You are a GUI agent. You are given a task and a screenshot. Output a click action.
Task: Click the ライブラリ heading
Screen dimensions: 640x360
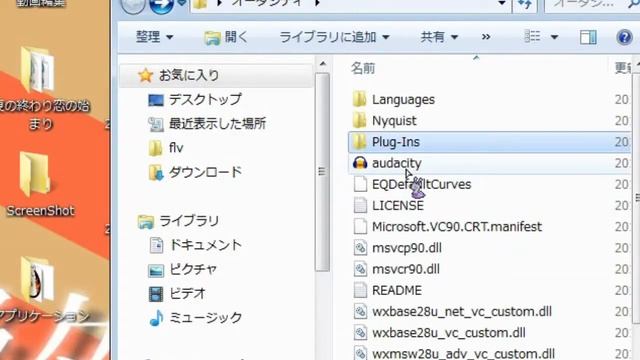click(189, 221)
